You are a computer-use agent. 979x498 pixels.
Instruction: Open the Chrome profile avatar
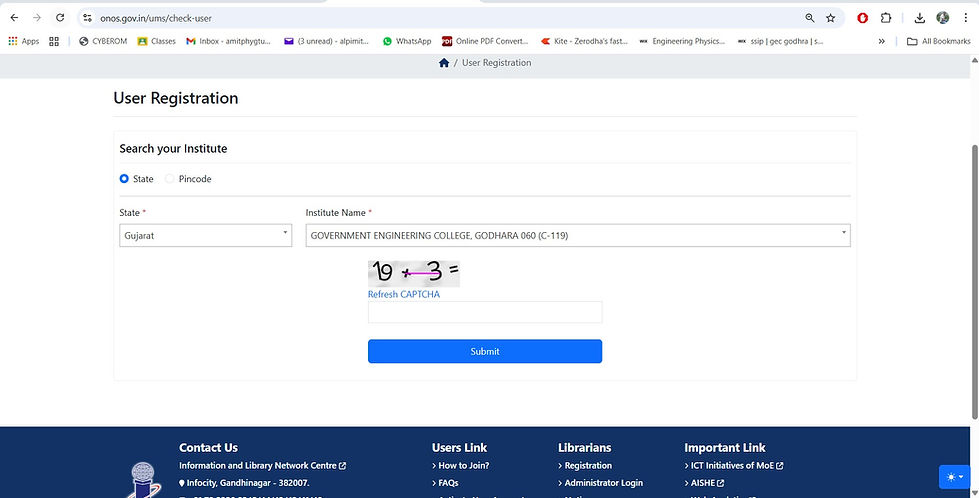click(x=943, y=18)
